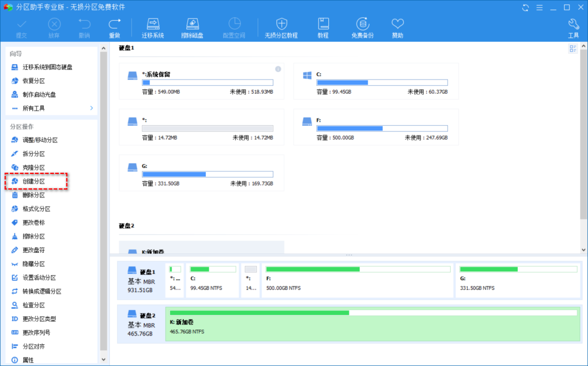This screenshot has width=588, height=366.
Task: Click the splitter handle above disk map
Action: point(349,255)
